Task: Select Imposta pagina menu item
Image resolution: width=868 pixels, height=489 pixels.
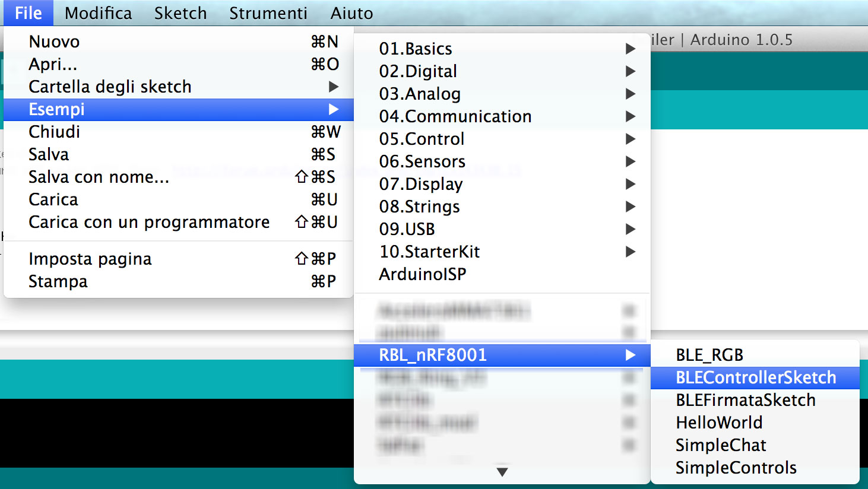Action: pyautogui.click(x=90, y=259)
